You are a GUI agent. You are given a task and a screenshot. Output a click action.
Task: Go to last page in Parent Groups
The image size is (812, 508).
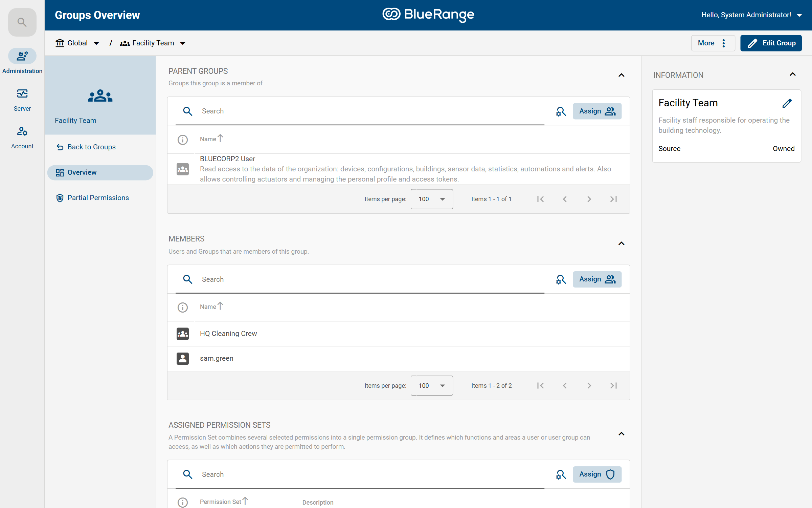(x=613, y=199)
